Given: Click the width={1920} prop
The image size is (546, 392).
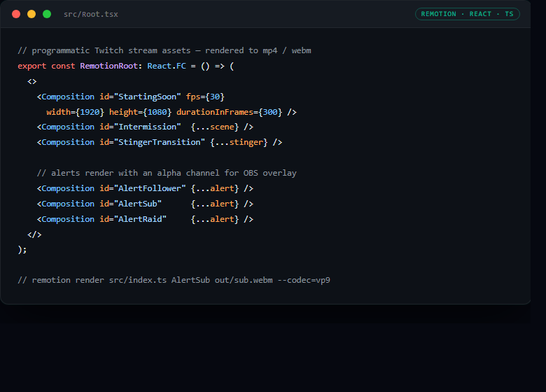Looking at the screenshot, I should tap(75, 112).
